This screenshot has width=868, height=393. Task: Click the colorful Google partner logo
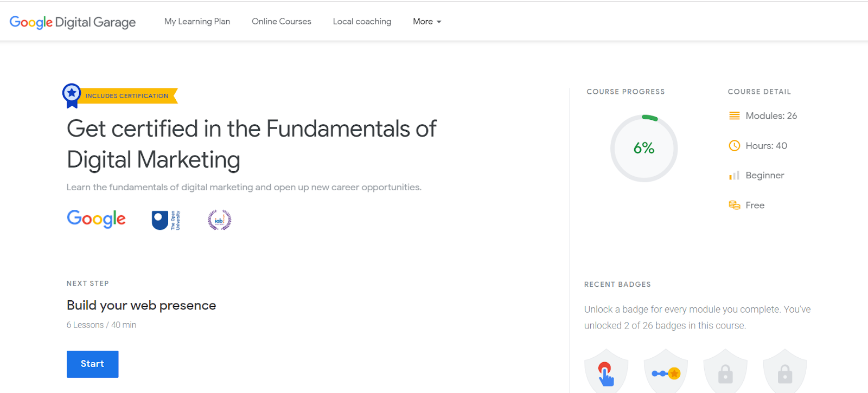(x=96, y=219)
